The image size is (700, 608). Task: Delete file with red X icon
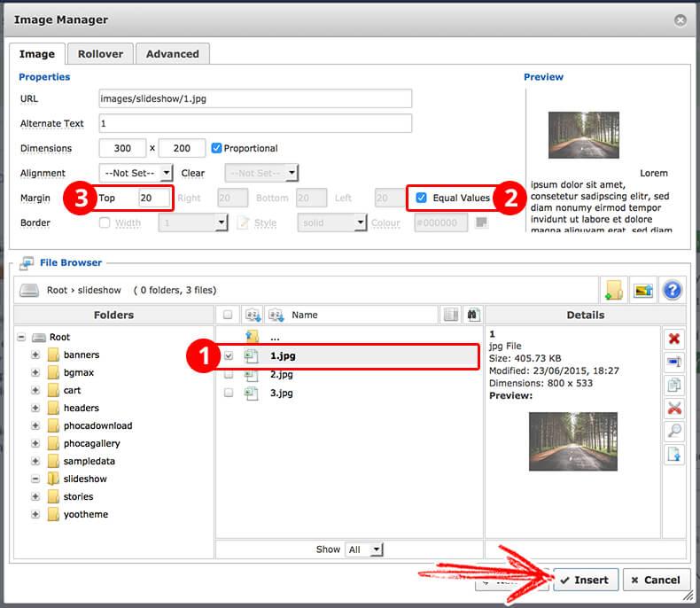[674, 339]
